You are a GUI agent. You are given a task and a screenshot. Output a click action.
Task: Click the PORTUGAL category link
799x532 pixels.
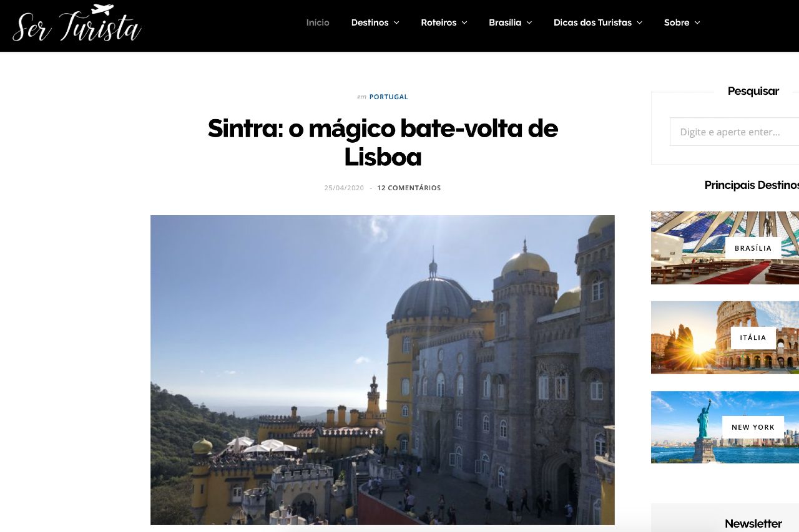388,97
